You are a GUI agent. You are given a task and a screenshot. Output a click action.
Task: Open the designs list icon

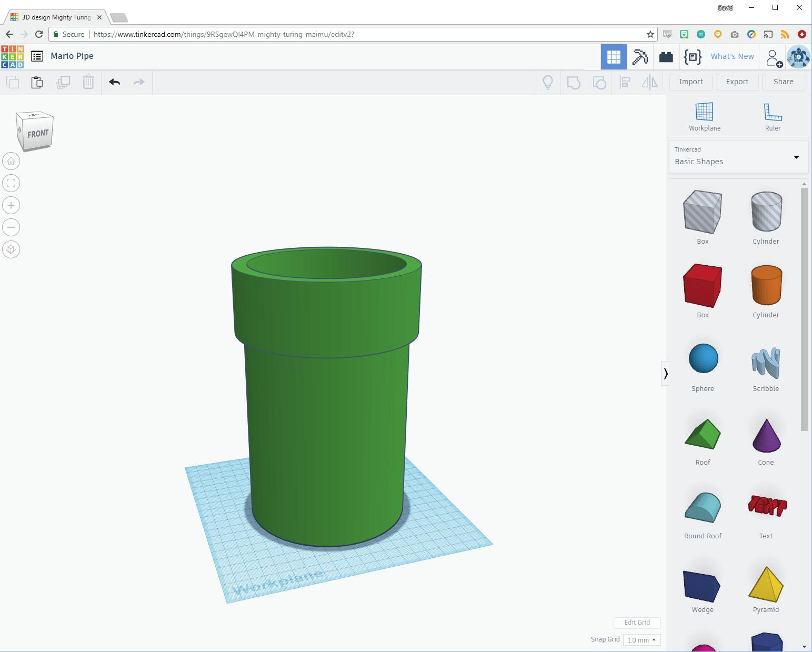tap(37, 56)
